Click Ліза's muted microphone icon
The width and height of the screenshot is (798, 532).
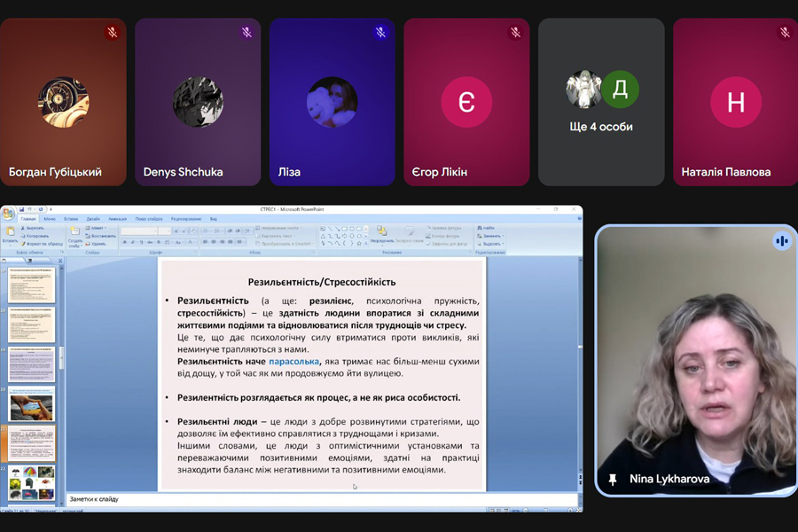380,33
